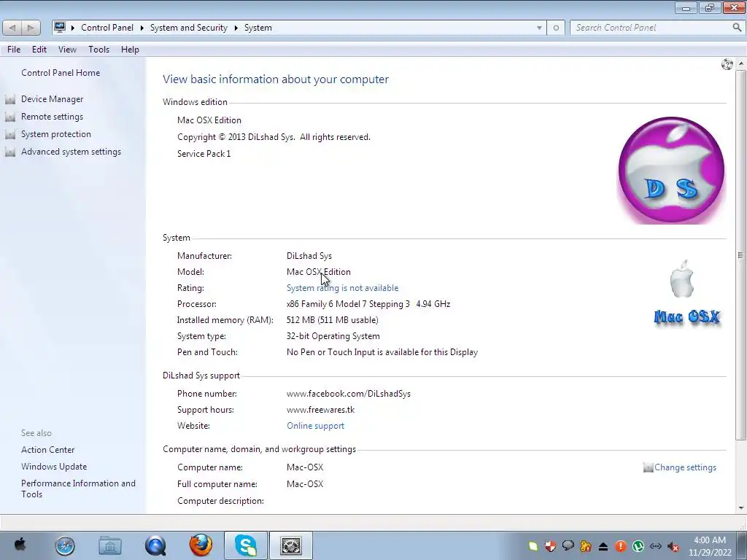
Task: Switch to Skype taskbar button
Action: coord(246,545)
